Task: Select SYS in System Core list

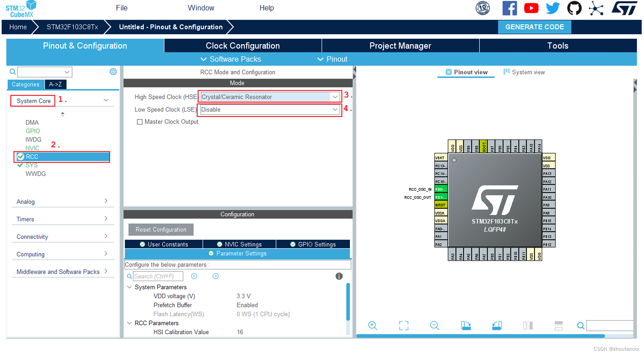Action: (32, 165)
